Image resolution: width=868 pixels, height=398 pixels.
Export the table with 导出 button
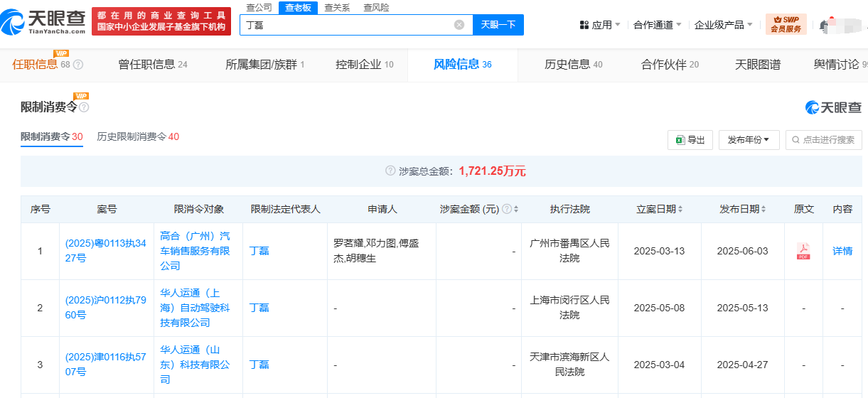(690, 140)
